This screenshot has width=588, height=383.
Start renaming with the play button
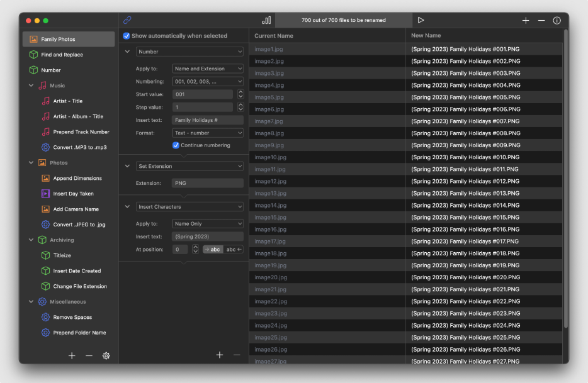pyautogui.click(x=421, y=20)
